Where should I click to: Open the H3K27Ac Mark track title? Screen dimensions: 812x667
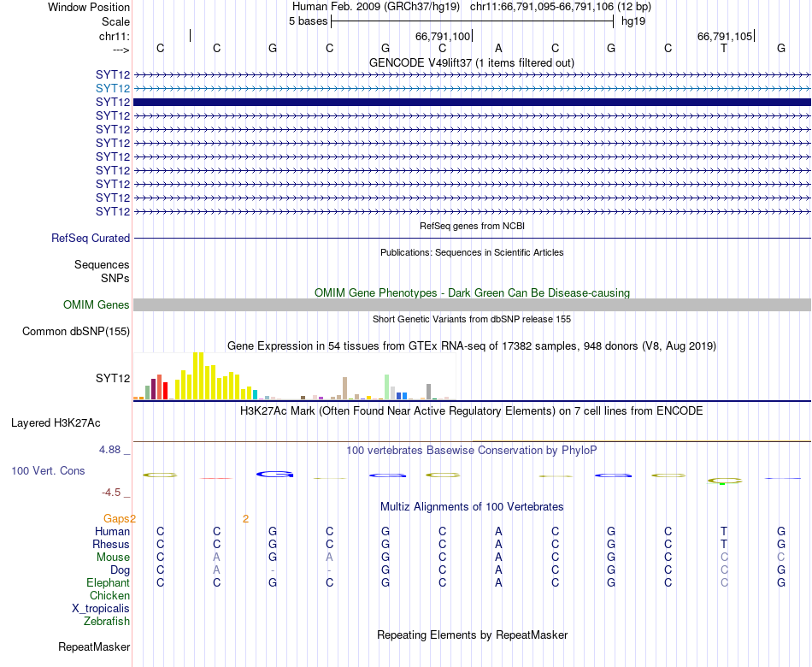click(472, 411)
